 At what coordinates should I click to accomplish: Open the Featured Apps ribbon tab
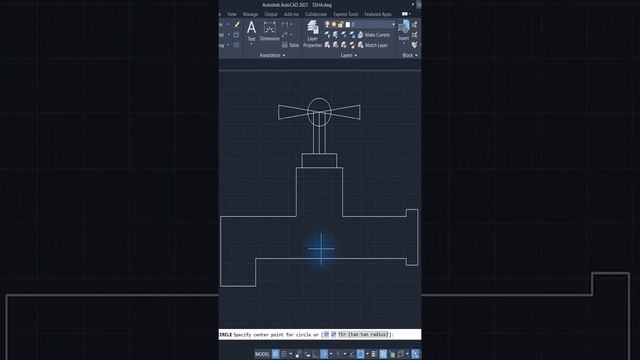pos(378,14)
